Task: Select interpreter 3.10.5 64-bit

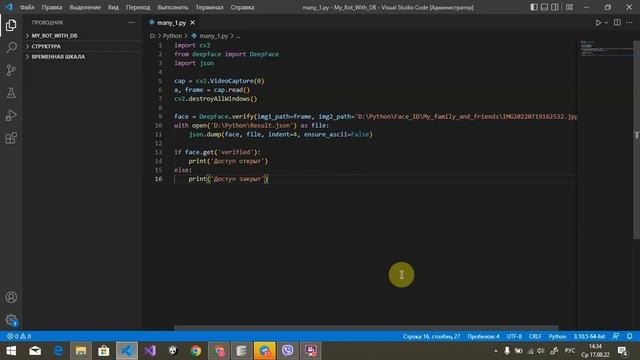Action: [x=589, y=336]
